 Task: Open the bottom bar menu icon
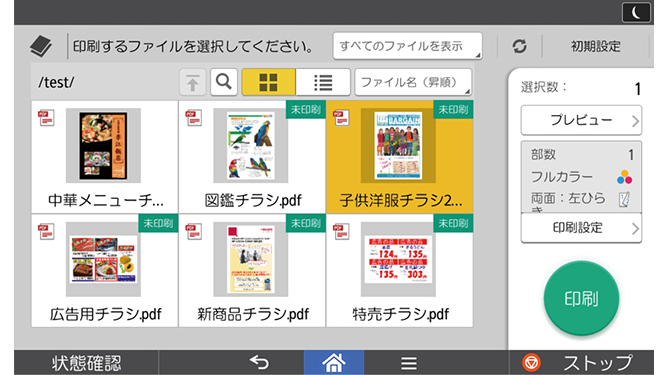tap(409, 363)
